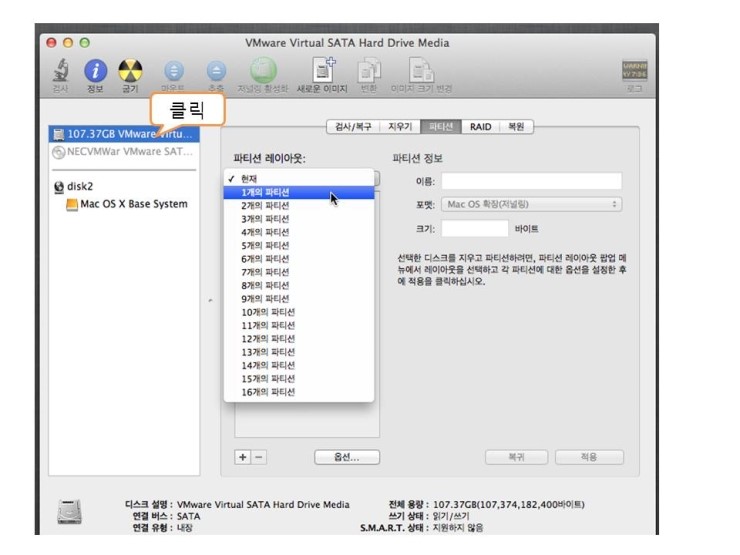Click the 옵션... button
This screenshot has height=555, width=740.
tap(347, 457)
